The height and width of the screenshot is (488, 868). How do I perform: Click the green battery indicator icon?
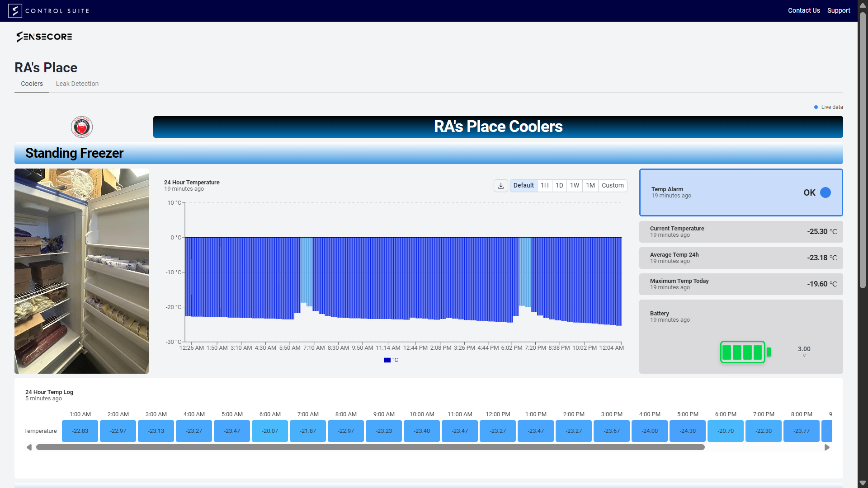[745, 352]
